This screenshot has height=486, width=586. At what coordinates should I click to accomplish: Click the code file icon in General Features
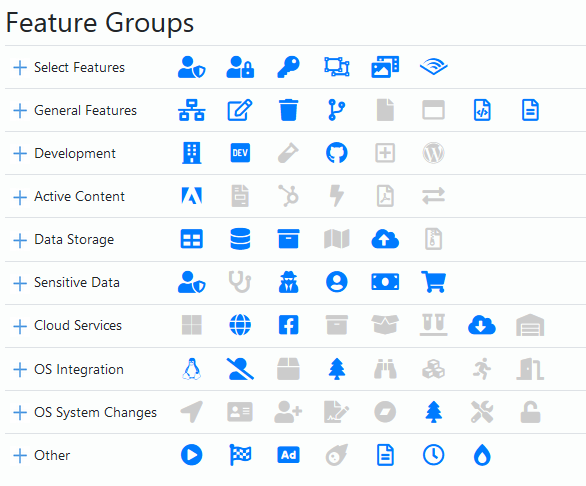[482, 110]
